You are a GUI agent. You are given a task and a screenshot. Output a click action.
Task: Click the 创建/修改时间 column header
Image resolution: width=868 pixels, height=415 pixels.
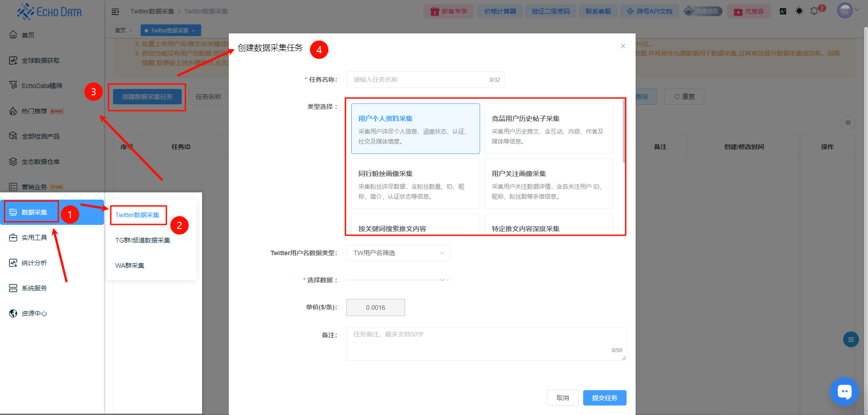pyautogui.click(x=744, y=147)
